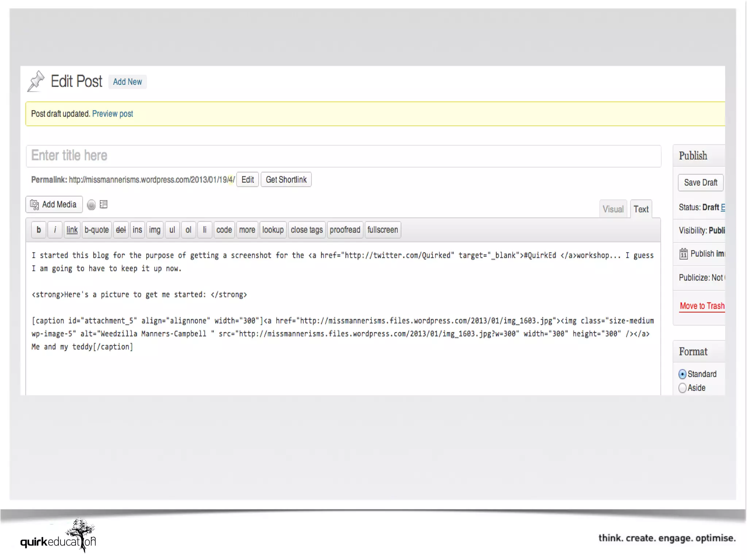Click the Add New button
The width and height of the screenshot is (747, 560).
(x=127, y=82)
